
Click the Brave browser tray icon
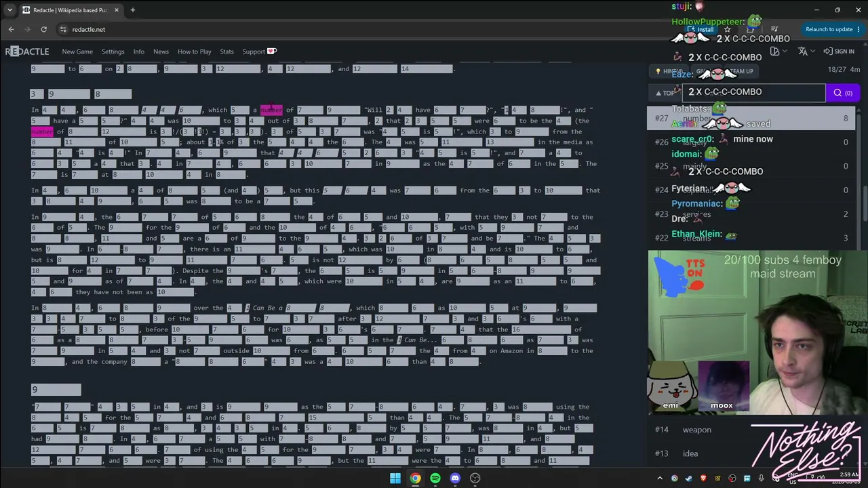tap(703, 479)
